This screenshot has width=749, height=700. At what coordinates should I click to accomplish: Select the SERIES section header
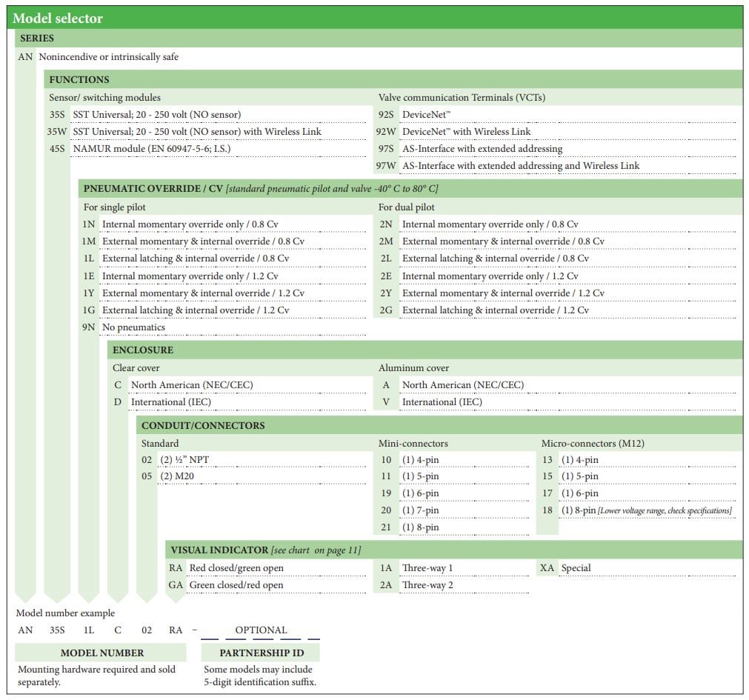pyautogui.click(x=37, y=39)
